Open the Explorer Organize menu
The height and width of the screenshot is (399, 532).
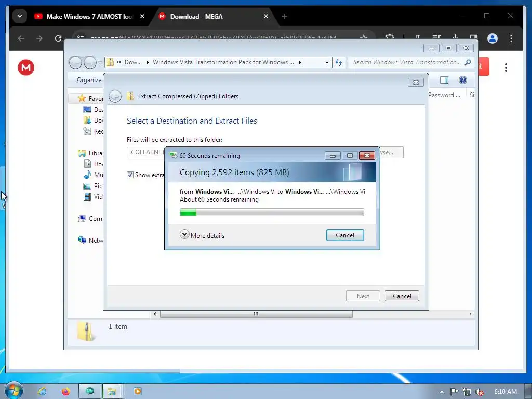(x=89, y=79)
